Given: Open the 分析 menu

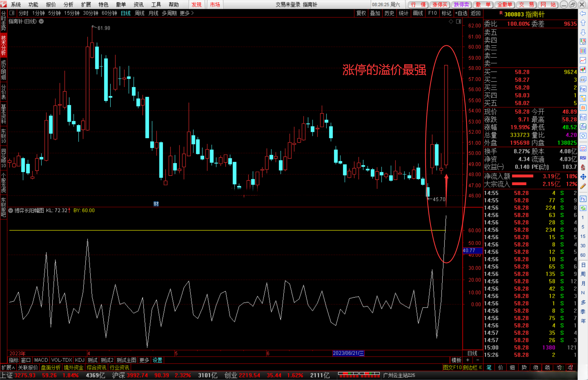Looking at the screenshot, I should tap(68, 4).
